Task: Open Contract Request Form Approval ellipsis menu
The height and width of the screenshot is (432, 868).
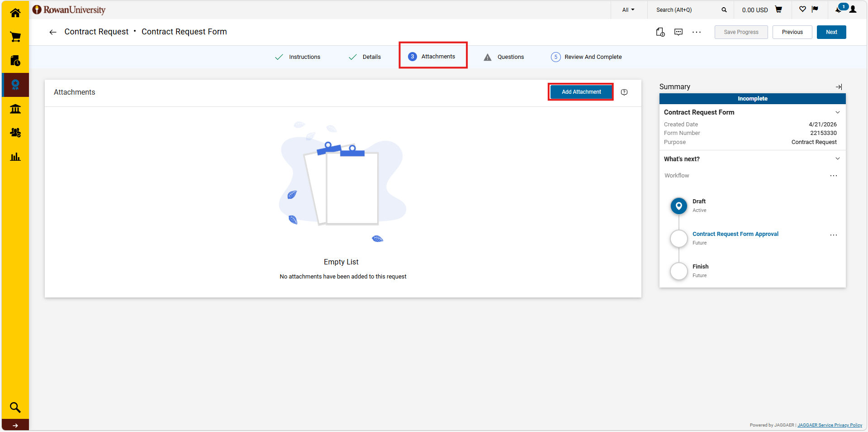Action: point(834,235)
